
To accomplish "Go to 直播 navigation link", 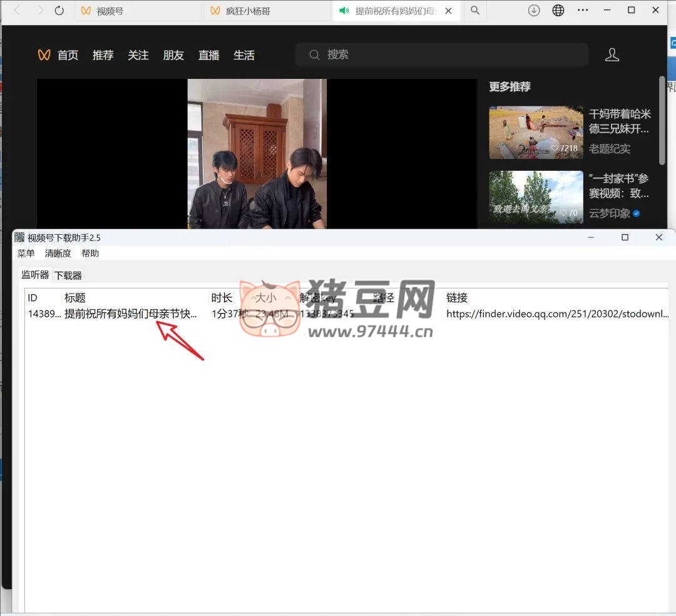I will pyautogui.click(x=208, y=55).
